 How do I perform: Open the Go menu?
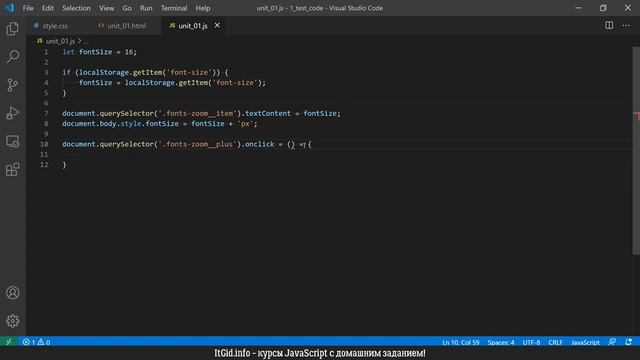tap(127, 8)
